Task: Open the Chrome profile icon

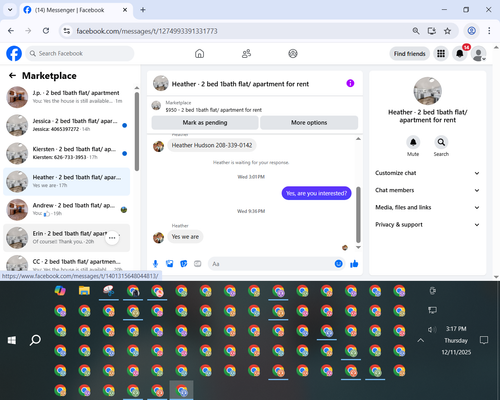Action: tap(471, 31)
